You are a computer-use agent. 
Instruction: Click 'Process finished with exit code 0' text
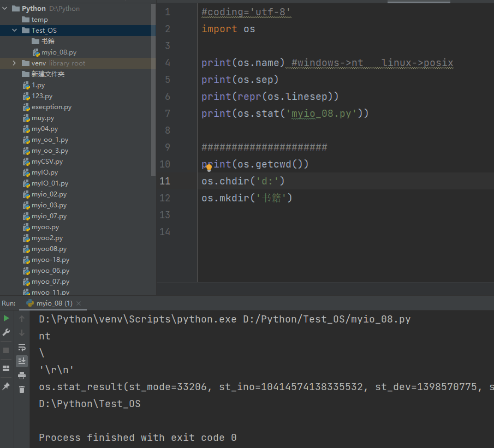(138, 437)
